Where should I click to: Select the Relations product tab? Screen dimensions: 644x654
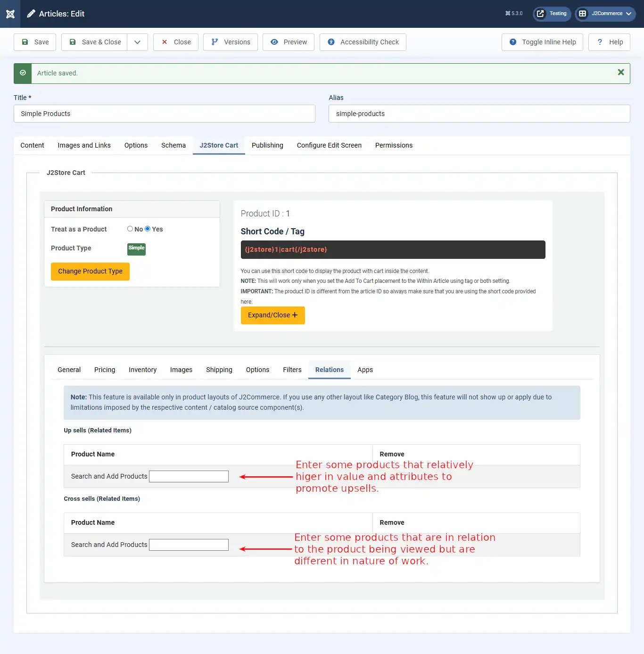pos(330,370)
